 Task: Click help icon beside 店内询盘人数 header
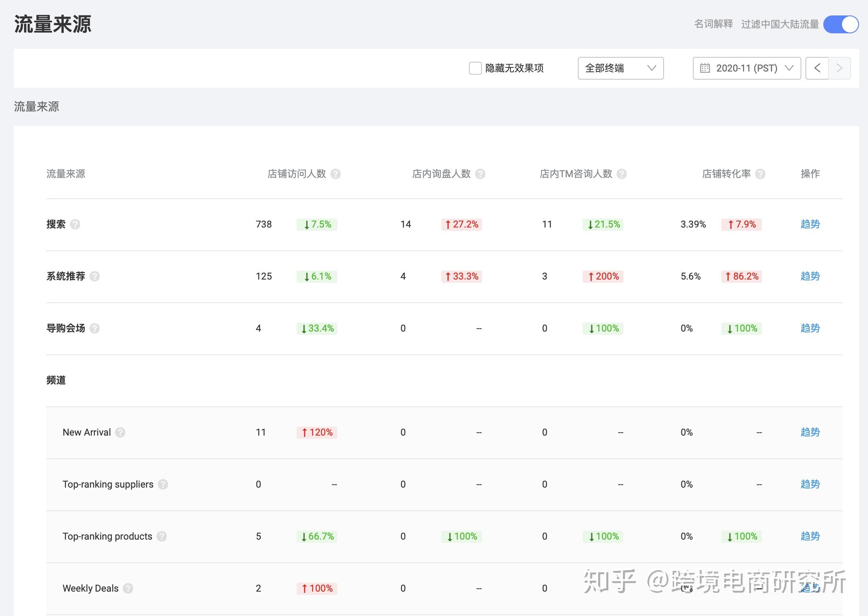[480, 174]
